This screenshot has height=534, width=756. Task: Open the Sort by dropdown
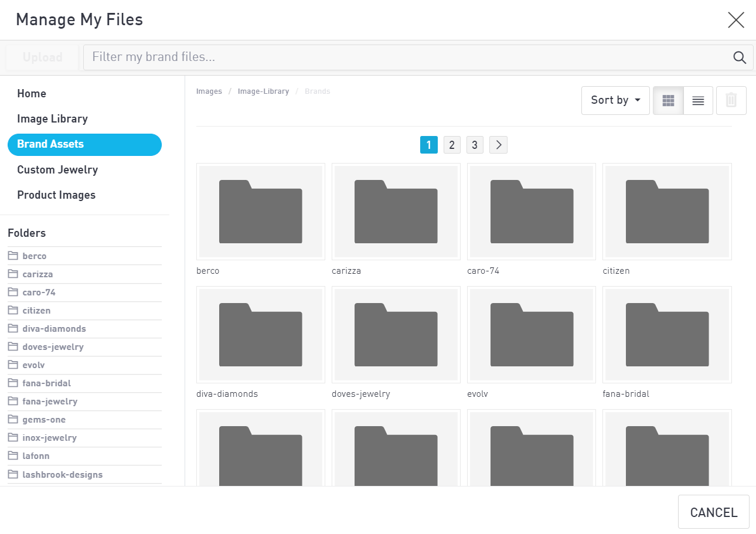tap(615, 100)
